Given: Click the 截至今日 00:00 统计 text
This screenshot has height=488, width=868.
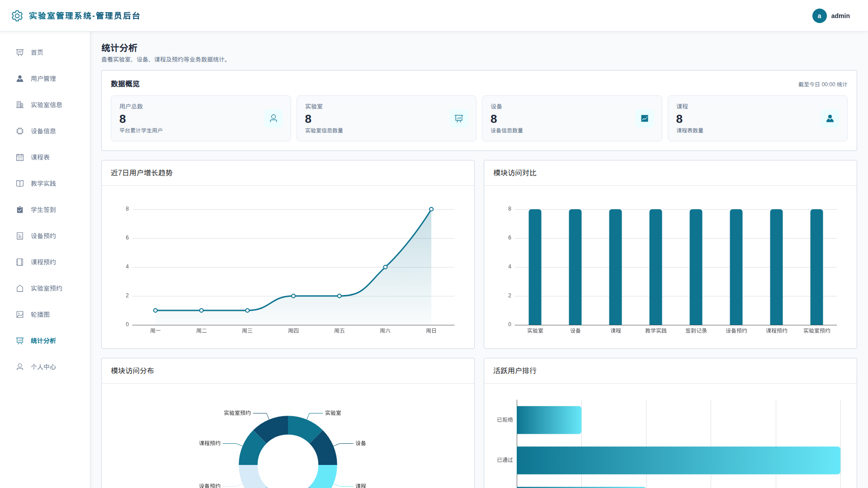Looking at the screenshot, I should click(823, 84).
